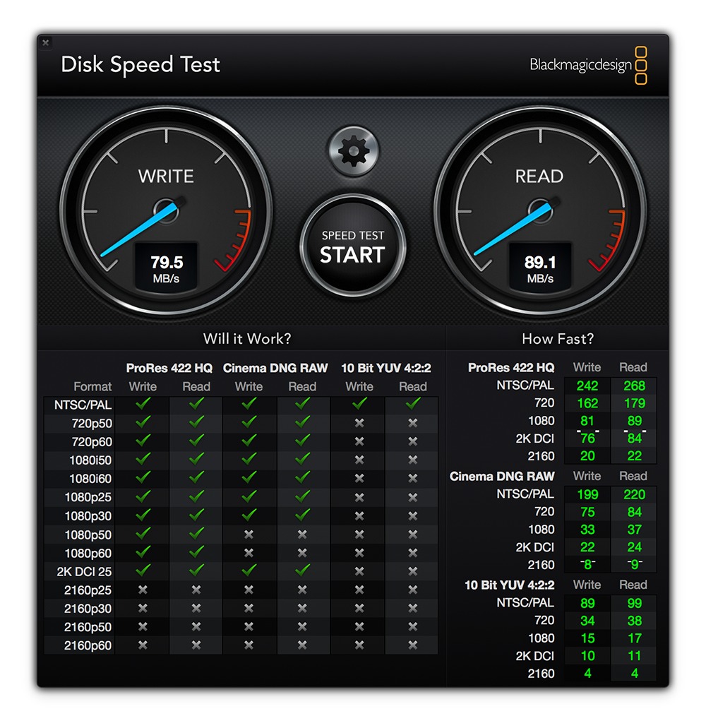Viewport: 706px width, 728px height.
Task: Select the Will it Work? heading
Action: [x=247, y=338]
